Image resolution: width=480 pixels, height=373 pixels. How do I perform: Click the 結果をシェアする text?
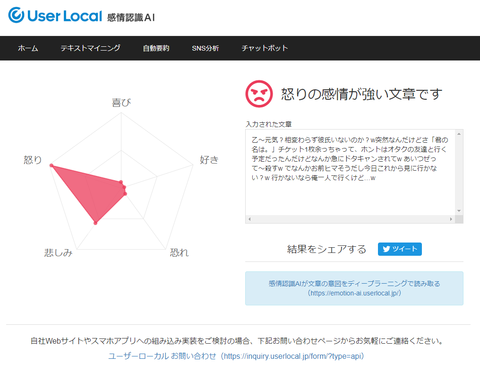tap(327, 249)
